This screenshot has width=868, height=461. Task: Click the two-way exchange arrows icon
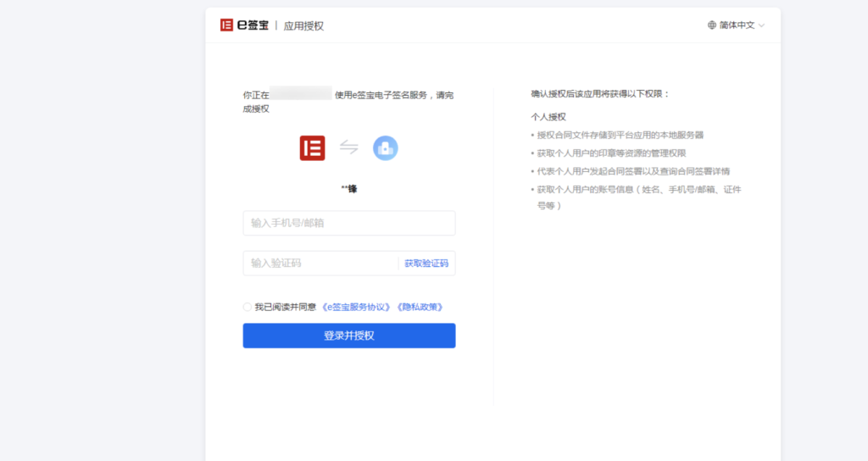click(x=349, y=148)
